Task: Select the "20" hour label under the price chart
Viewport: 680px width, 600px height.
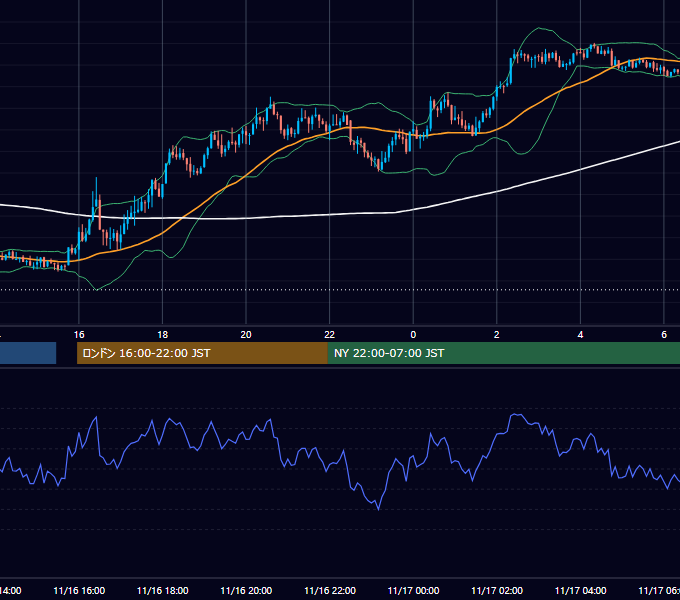Action: [x=246, y=335]
